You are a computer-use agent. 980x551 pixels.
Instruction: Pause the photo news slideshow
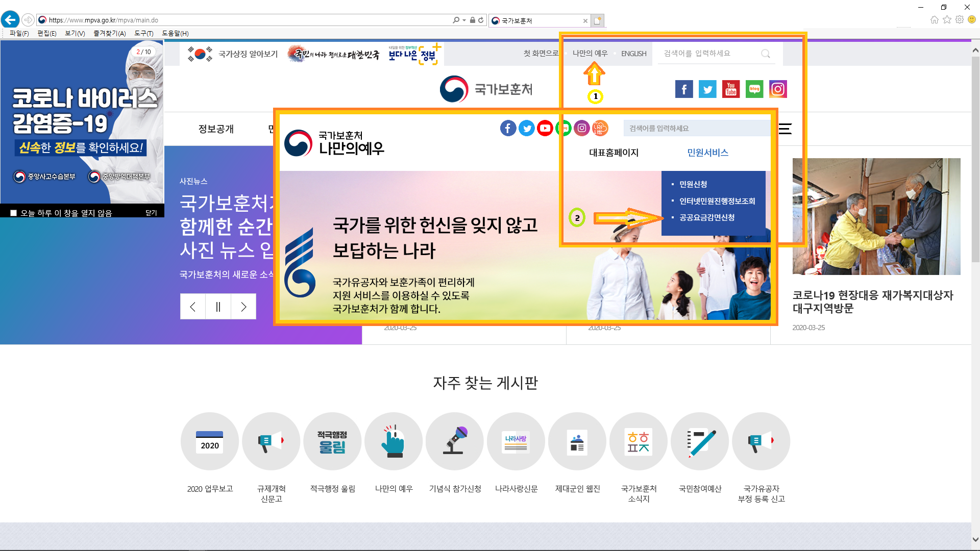[218, 307]
